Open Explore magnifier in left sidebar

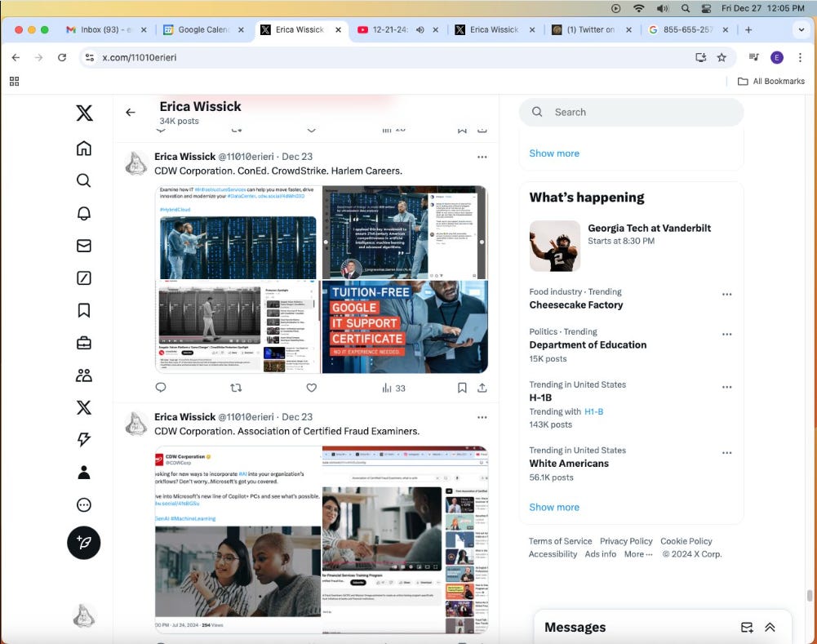coord(84,181)
